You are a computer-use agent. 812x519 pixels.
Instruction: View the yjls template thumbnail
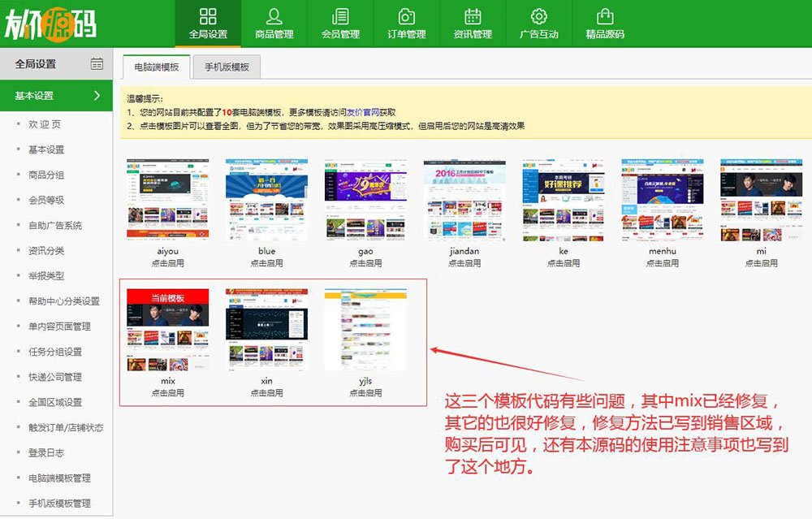pyautogui.click(x=365, y=330)
